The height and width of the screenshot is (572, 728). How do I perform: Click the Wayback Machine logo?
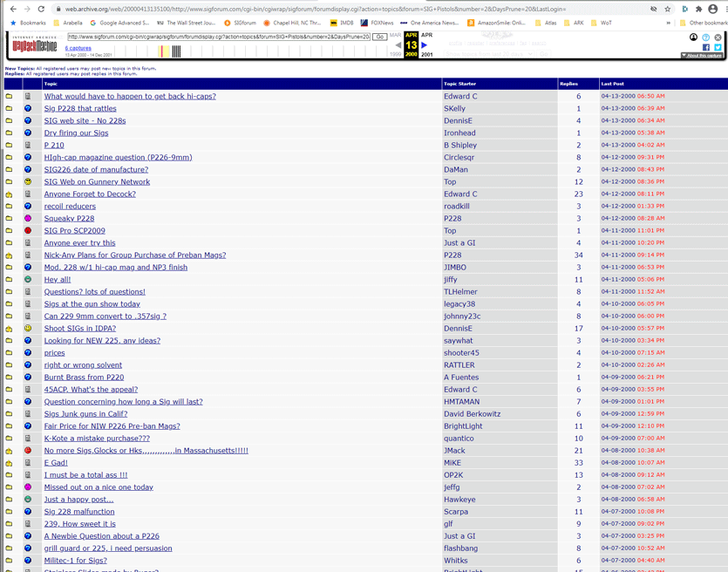[34, 44]
